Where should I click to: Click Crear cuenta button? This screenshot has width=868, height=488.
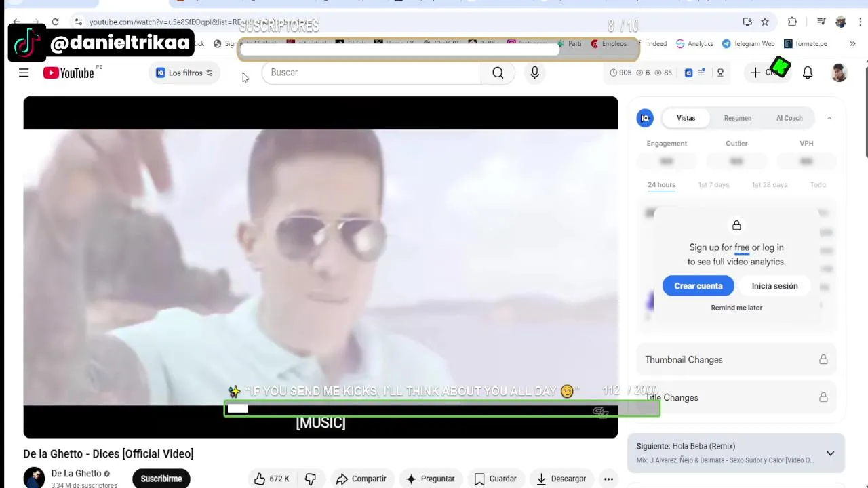pyautogui.click(x=698, y=286)
